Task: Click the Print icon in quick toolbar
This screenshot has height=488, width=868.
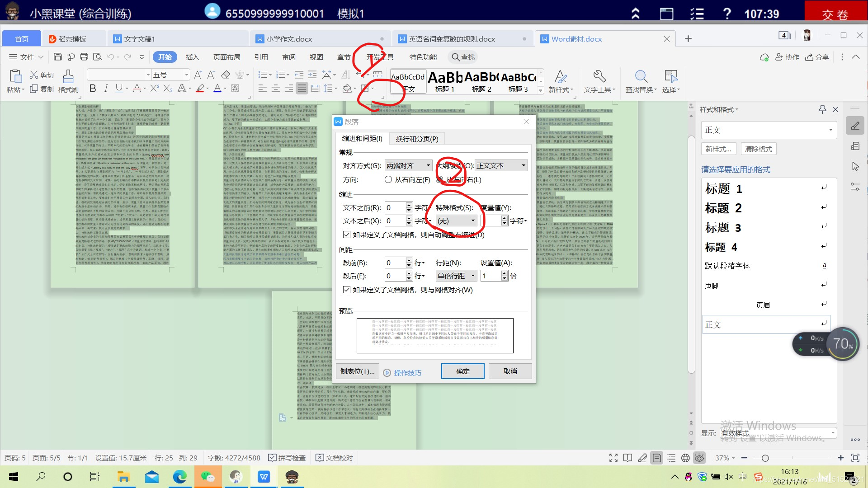Action: [84, 57]
